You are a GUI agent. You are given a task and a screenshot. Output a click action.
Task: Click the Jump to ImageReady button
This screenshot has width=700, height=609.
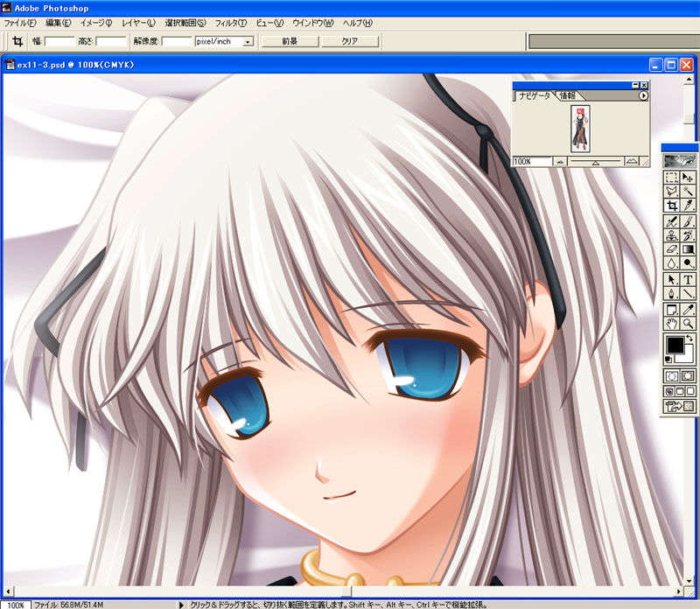point(680,406)
